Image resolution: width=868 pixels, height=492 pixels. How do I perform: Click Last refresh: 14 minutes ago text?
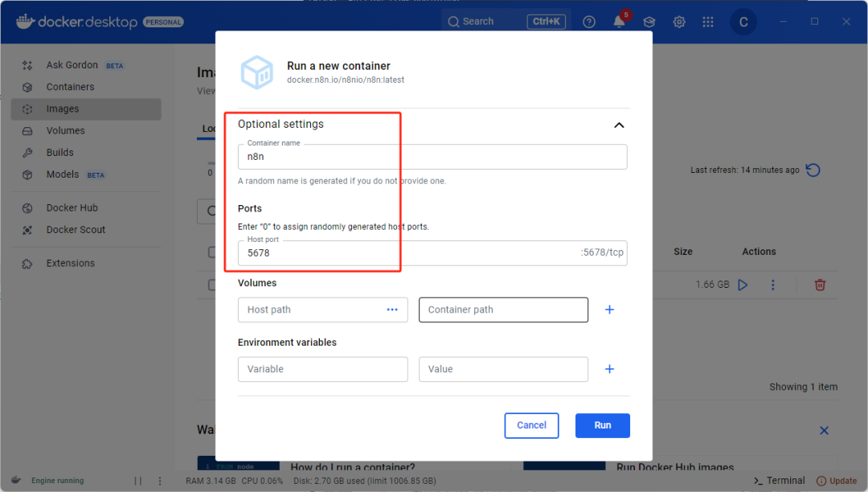pos(744,170)
